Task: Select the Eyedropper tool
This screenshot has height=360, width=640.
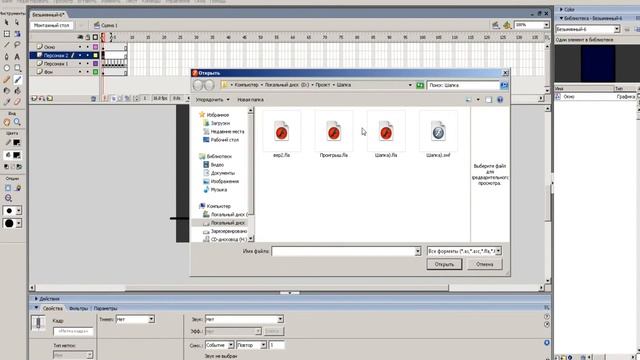Action: tap(7, 102)
